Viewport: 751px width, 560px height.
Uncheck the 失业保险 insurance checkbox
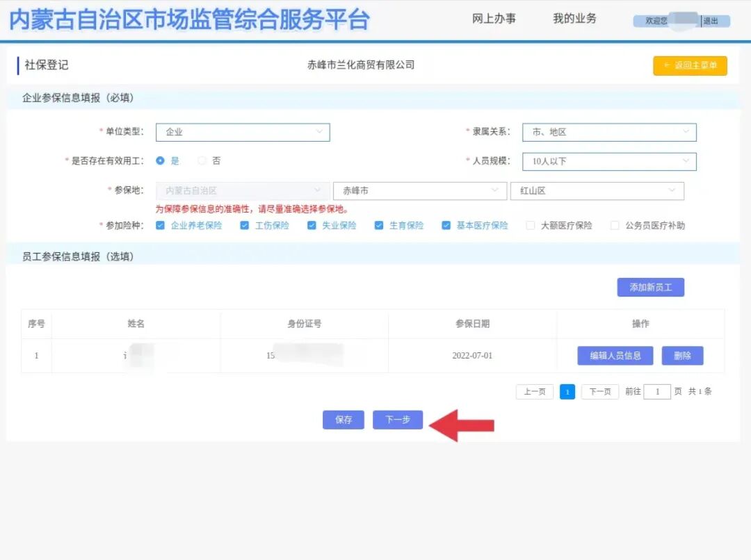[312, 225]
